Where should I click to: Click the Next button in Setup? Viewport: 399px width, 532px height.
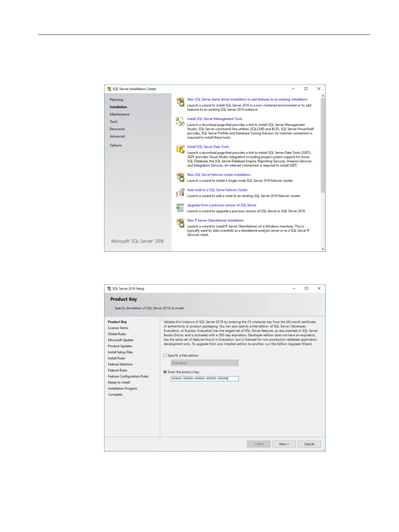tap(284, 444)
